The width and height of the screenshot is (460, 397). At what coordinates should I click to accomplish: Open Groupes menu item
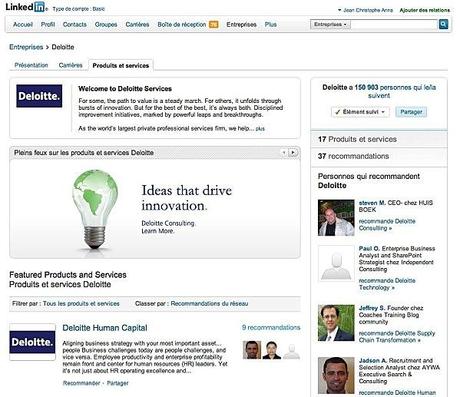pos(106,25)
